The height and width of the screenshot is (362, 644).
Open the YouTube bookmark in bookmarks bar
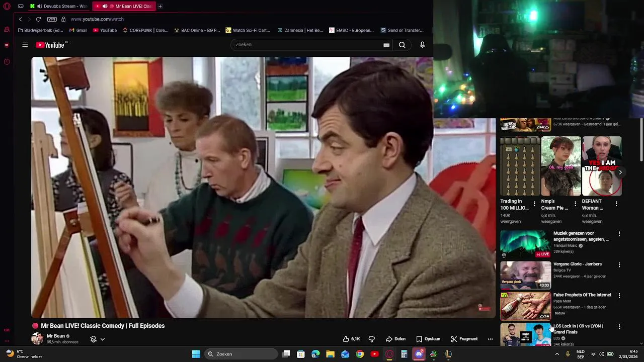(105, 30)
